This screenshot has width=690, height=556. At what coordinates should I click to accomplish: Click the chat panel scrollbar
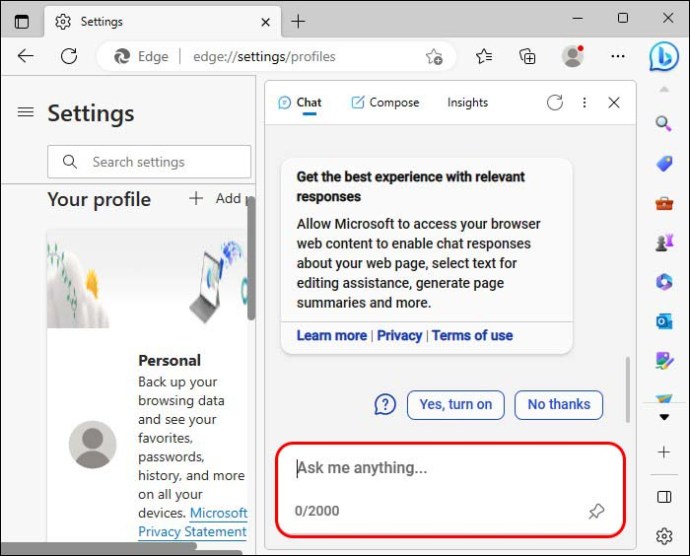(628, 390)
